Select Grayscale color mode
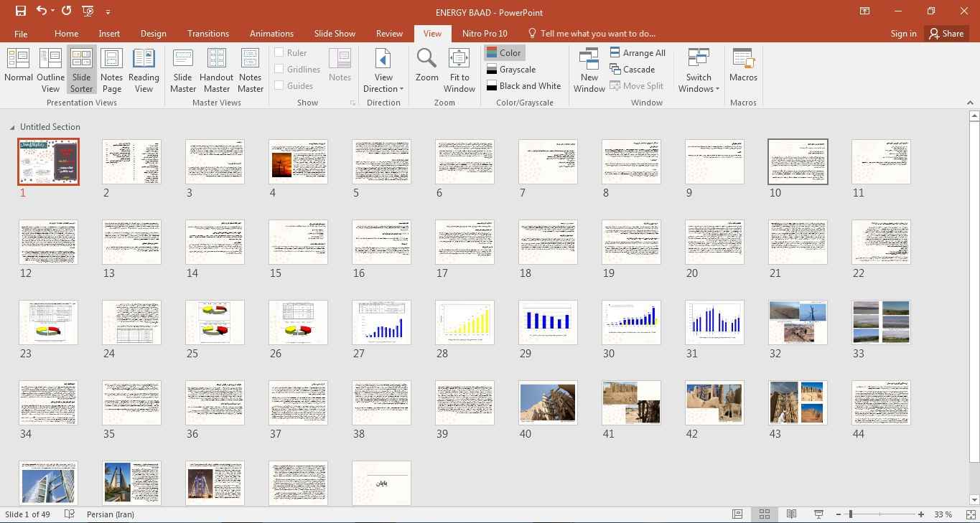This screenshot has height=523, width=980. point(511,69)
